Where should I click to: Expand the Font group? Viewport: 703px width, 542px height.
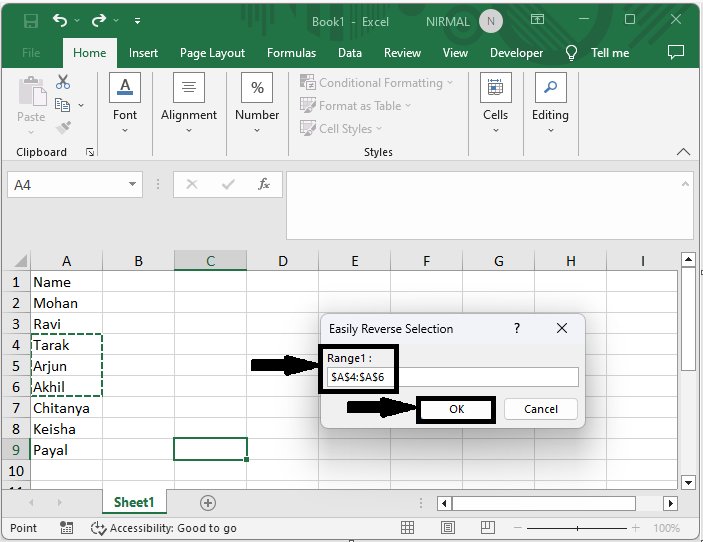click(x=125, y=104)
